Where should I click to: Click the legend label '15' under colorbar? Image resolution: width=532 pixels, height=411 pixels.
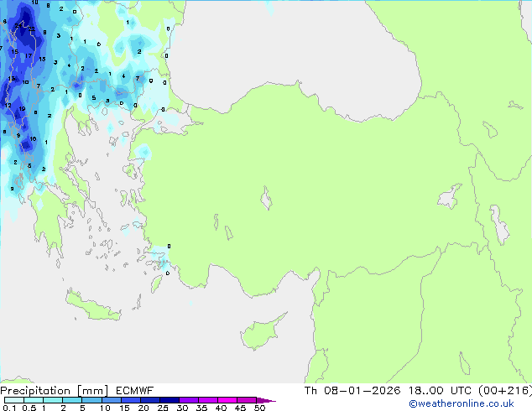124,408
